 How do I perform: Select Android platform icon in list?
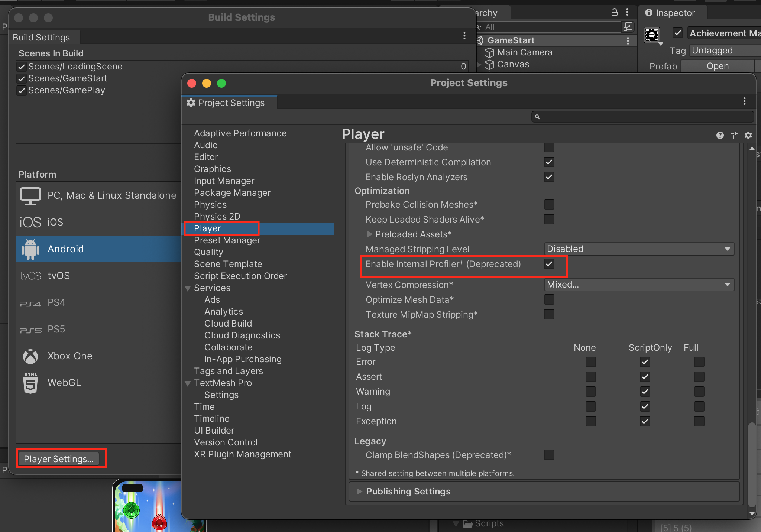tap(30, 249)
